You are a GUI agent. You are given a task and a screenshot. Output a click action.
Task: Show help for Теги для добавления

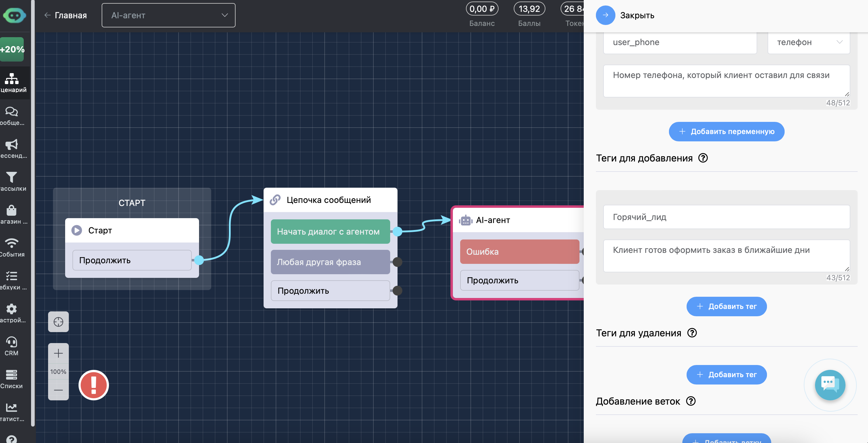(x=703, y=158)
